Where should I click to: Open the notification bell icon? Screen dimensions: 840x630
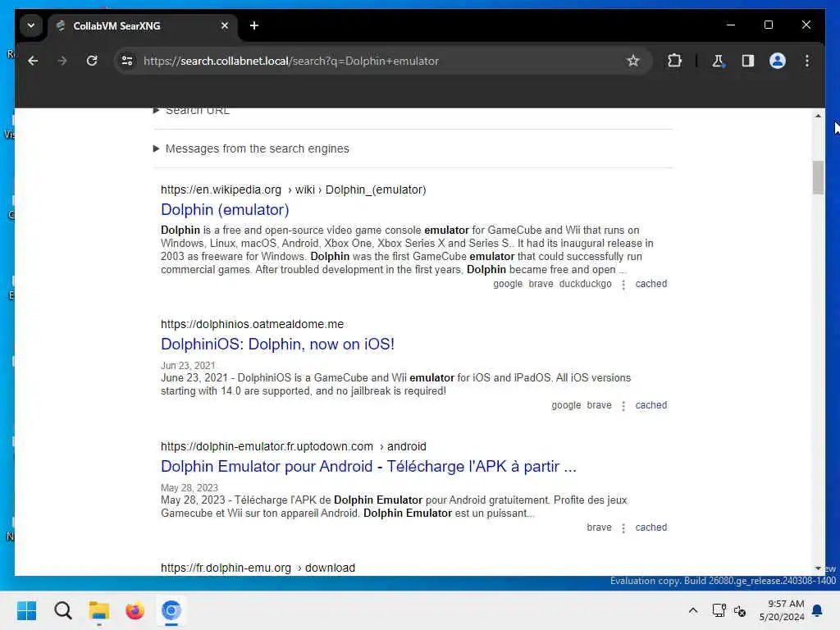point(817,610)
